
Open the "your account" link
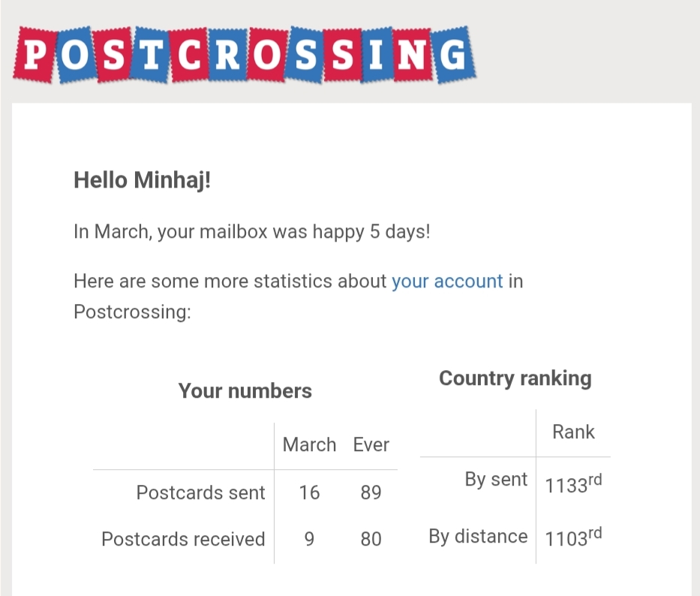447,281
